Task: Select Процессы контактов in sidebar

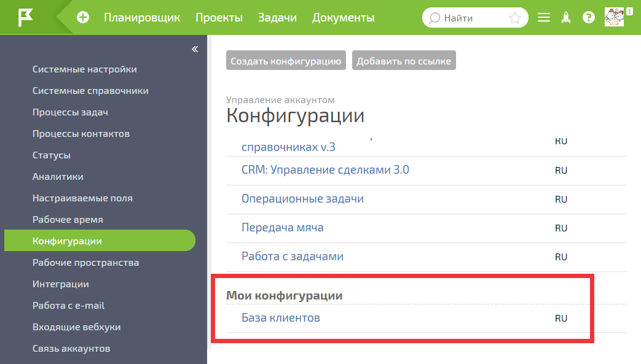Action: tap(81, 134)
